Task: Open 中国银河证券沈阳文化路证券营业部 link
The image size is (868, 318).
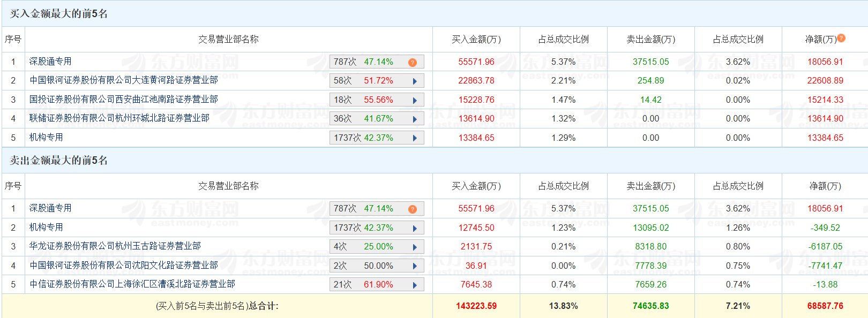Action: 124,266
